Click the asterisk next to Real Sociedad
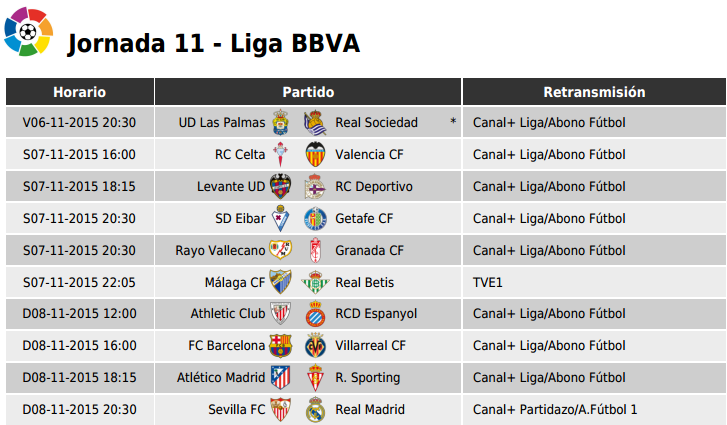Screen dimensions: 727x425 [x=453, y=121]
